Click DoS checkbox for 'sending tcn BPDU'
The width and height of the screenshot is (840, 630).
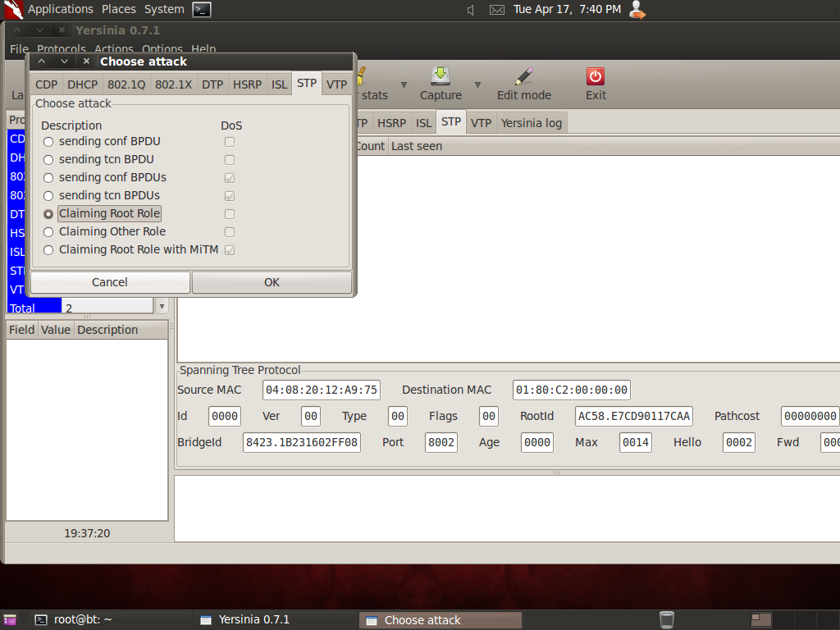(x=230, y=160)
